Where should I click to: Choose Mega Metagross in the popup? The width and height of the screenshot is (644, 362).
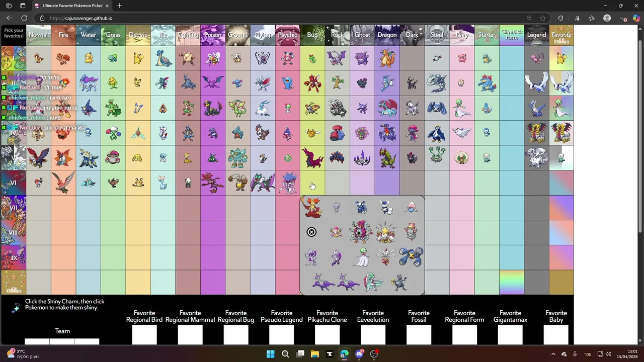(x=411, y=257)
